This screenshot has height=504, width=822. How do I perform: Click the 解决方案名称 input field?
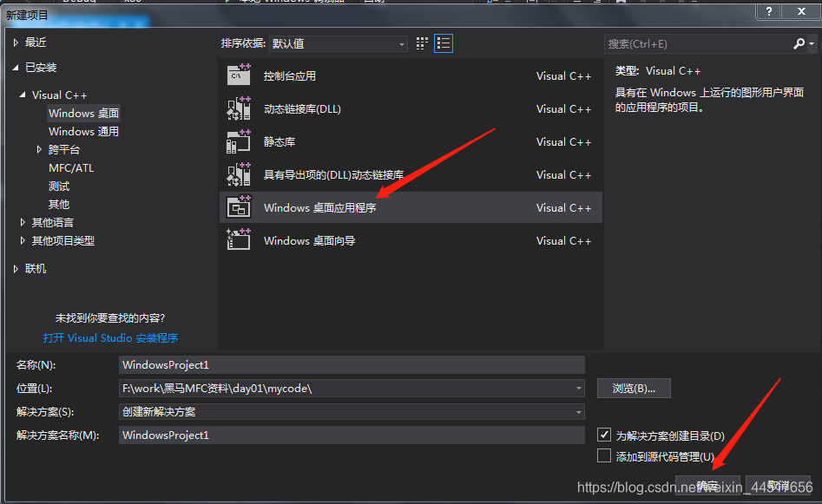352,435
